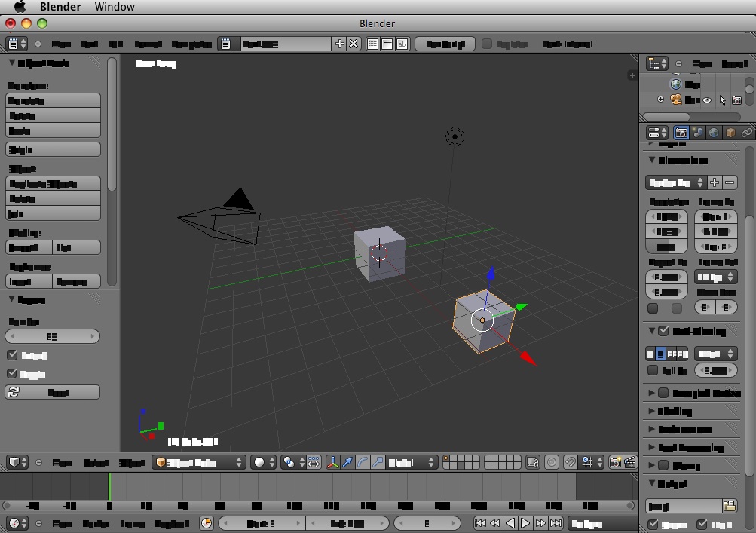Expand the Post Processing panel
The width and height of the screenshot is (756, 533).
click(652, 447)
